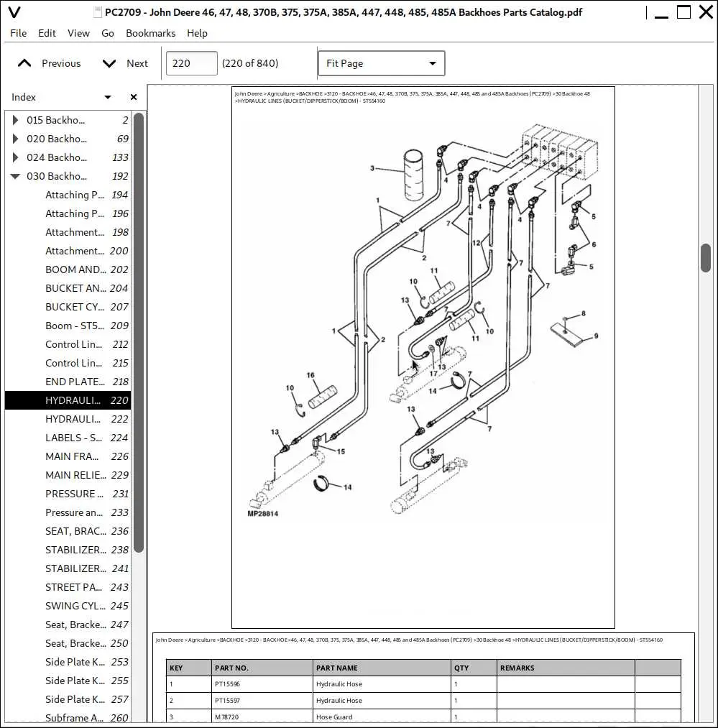Open Side Plate K... bookmark page 257
The height and width of the screenshot is (728, 718).
point(68,699)
